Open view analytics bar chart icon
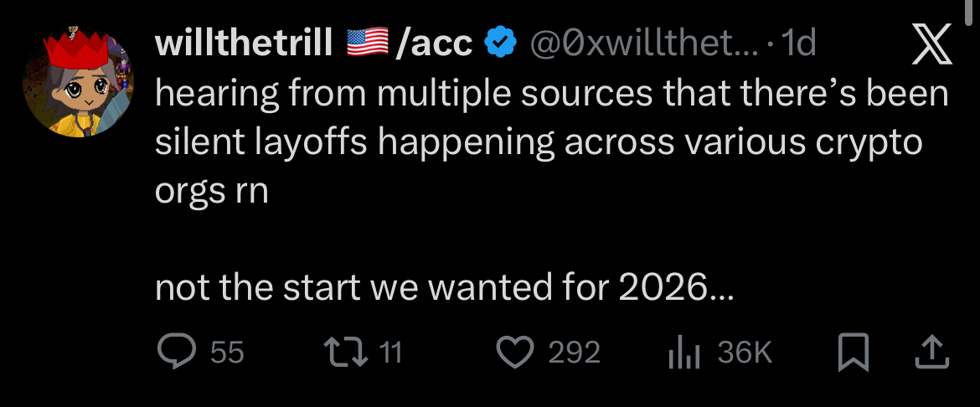The width and height of the screenshot is (980, 407). pyautogui.click(x=682, y=353)
